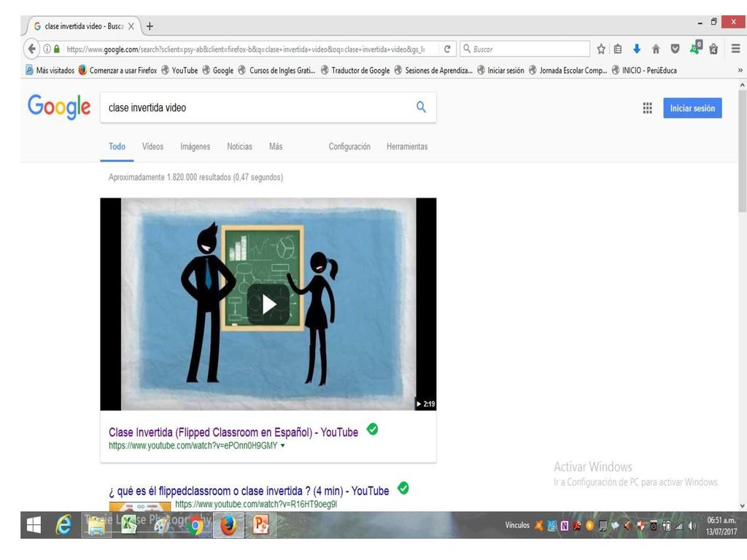
Task: Click the address bar URL field
Action: pos(245,49)
